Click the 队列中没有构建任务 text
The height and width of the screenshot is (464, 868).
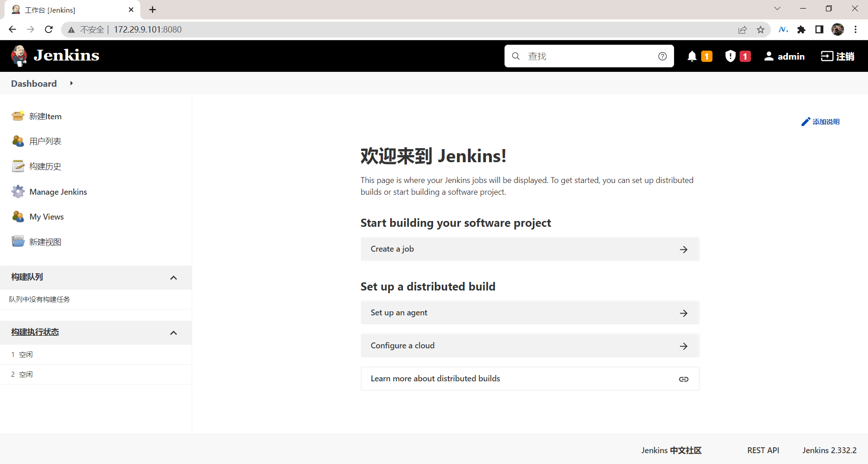39,299
